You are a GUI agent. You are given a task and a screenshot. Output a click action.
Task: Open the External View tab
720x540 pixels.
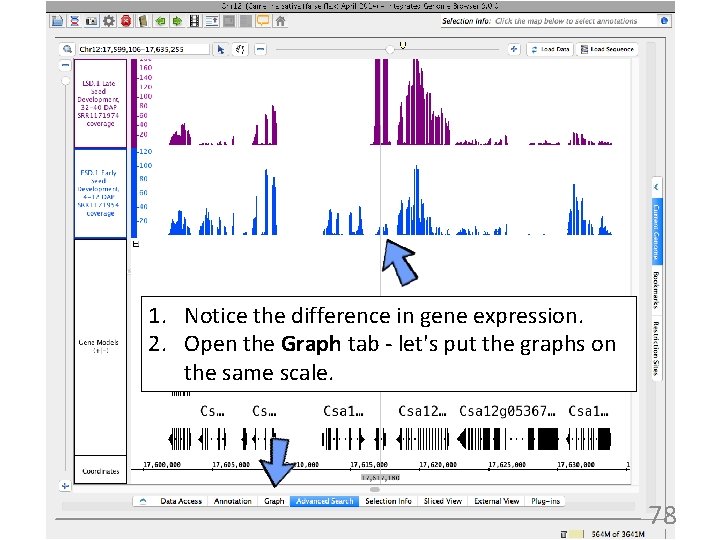pos(496,501)
